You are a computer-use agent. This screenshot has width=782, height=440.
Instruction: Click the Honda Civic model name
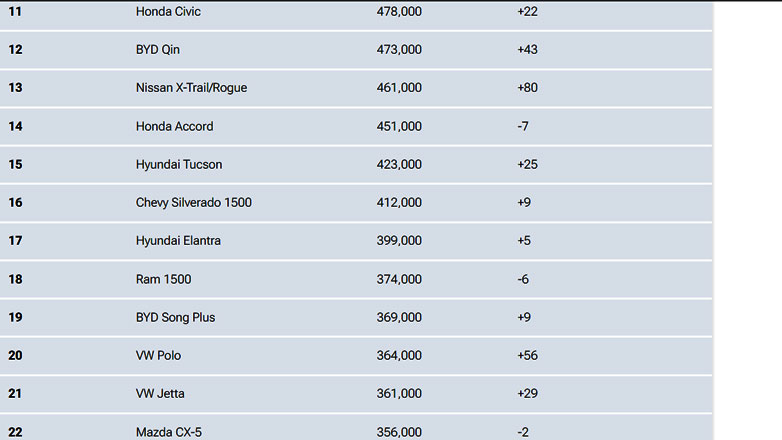coord(168,12)
